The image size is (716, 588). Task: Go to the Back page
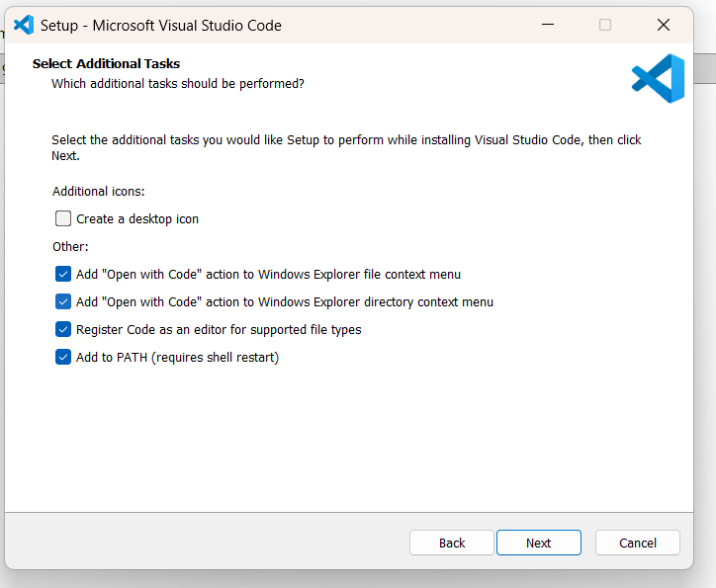[452, 543]
